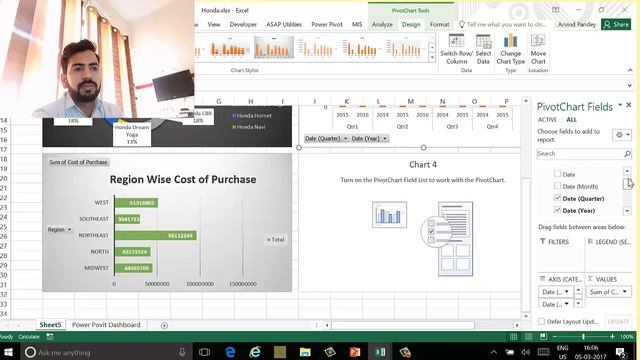The image size is (640, 360).
Task: Add a new sheet with plus icon
Action: [x=164, y=325]
